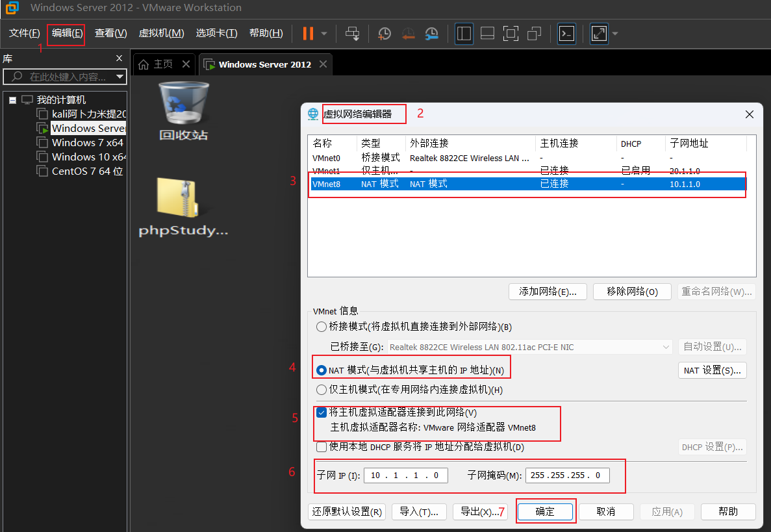This screenshot has height=532, width=771.
Task: Select the VMnet0 row
Action: point(527,158)
